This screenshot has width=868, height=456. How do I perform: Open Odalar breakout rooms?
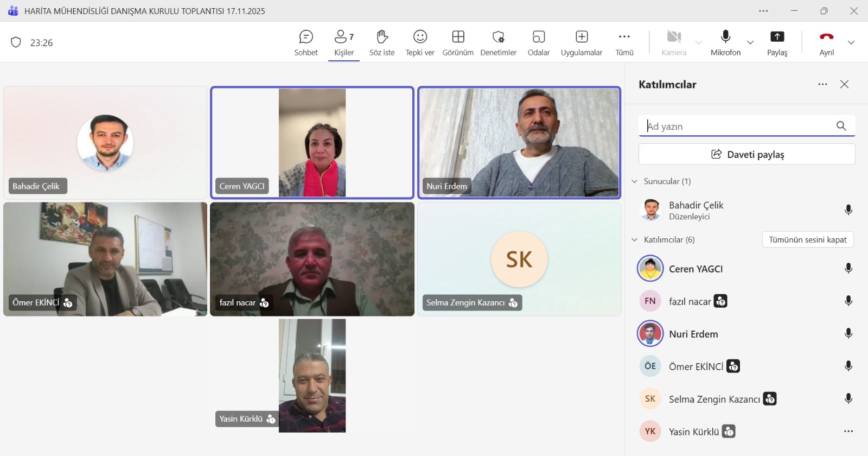[538, 42]
